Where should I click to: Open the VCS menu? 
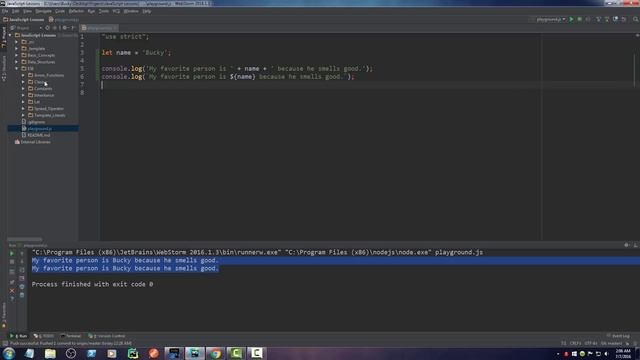click(116, 11)
